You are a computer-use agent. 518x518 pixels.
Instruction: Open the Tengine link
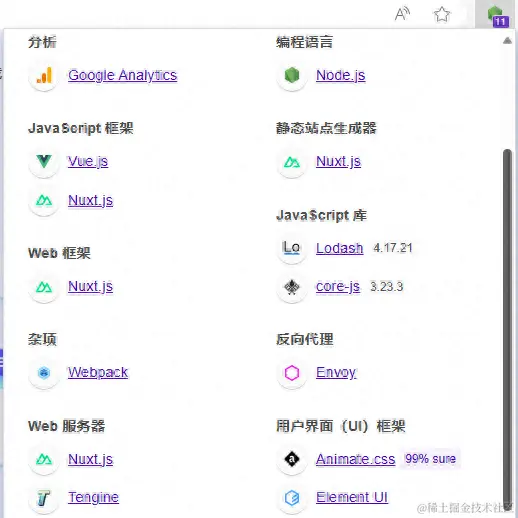point(93,498)
